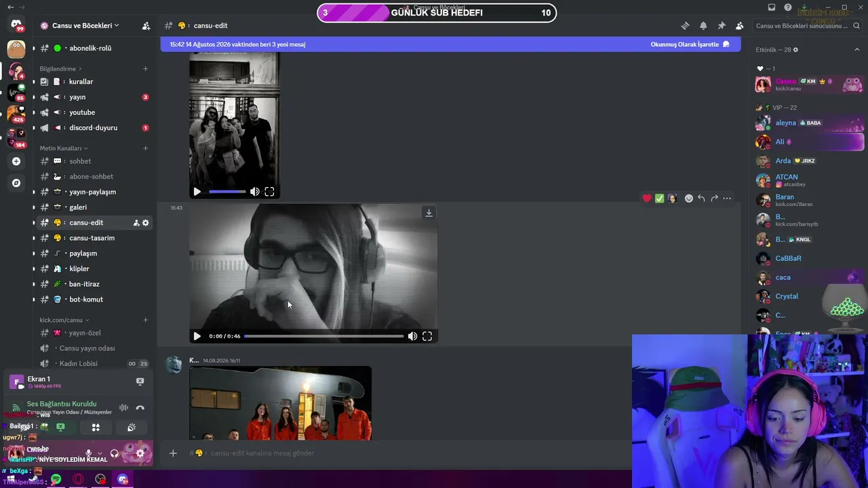The image size is (868, 488).
Task: Adjust the top video's progress bar
Action: (x=227, y=192)
